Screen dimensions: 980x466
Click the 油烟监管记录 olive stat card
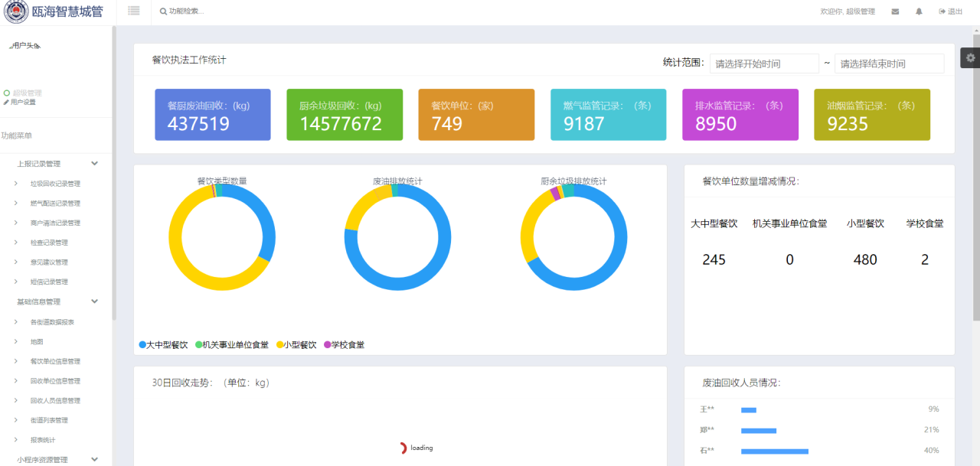(x=872, y=115)
